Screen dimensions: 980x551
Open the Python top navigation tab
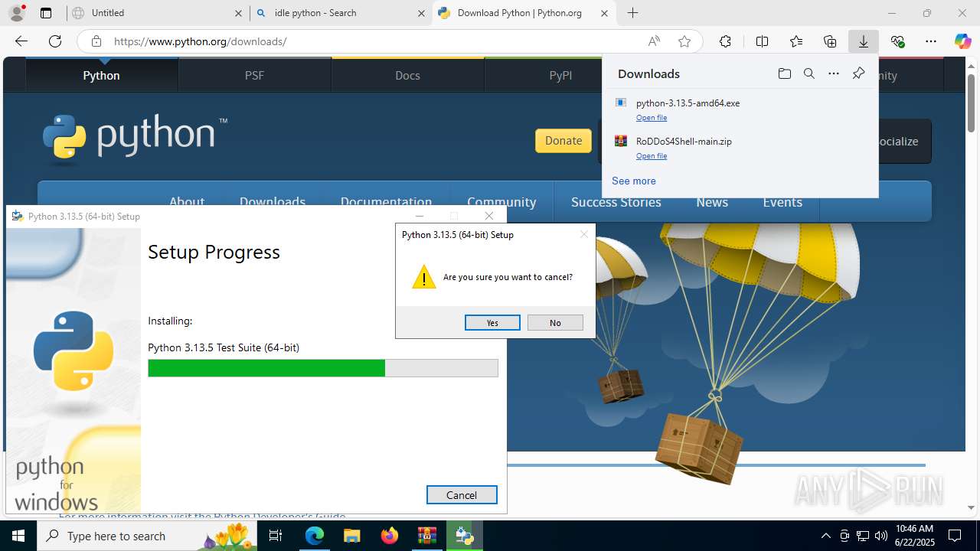102,75
